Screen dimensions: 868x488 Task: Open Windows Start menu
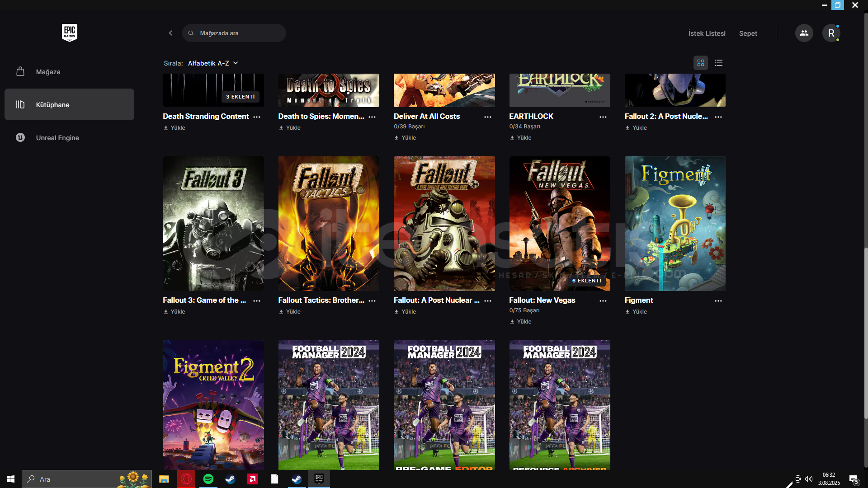(x=11, y=479)
